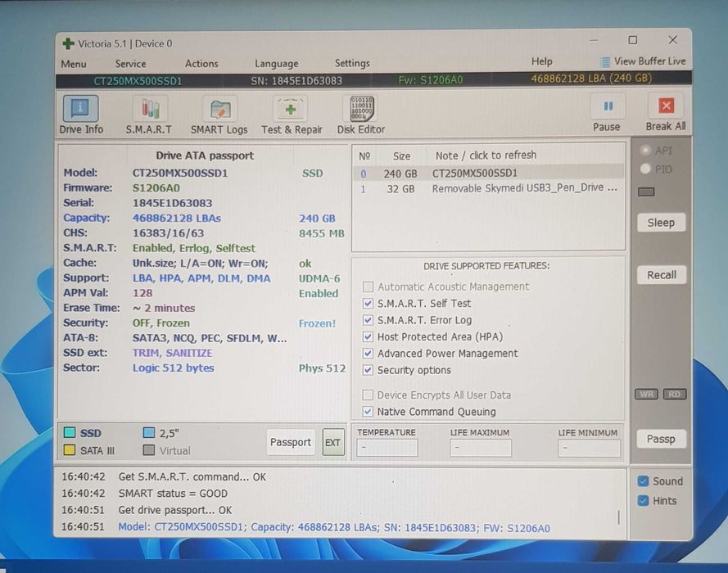The height and width of the screenshot is (573, 728).
Task: Toggle Device Encrypts All User Data checkbox
Action: 368,395
